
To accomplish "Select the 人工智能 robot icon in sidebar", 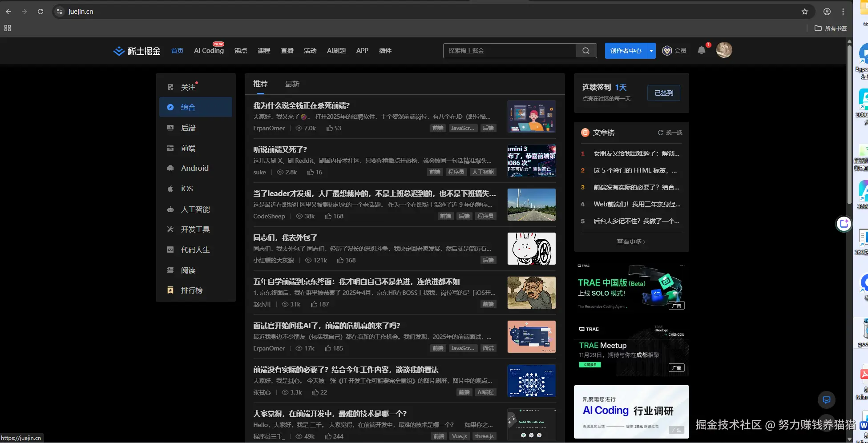I will (x=170, y=209).
